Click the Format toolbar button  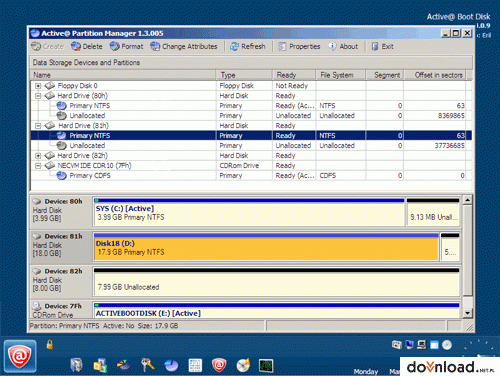click(126, 47)
